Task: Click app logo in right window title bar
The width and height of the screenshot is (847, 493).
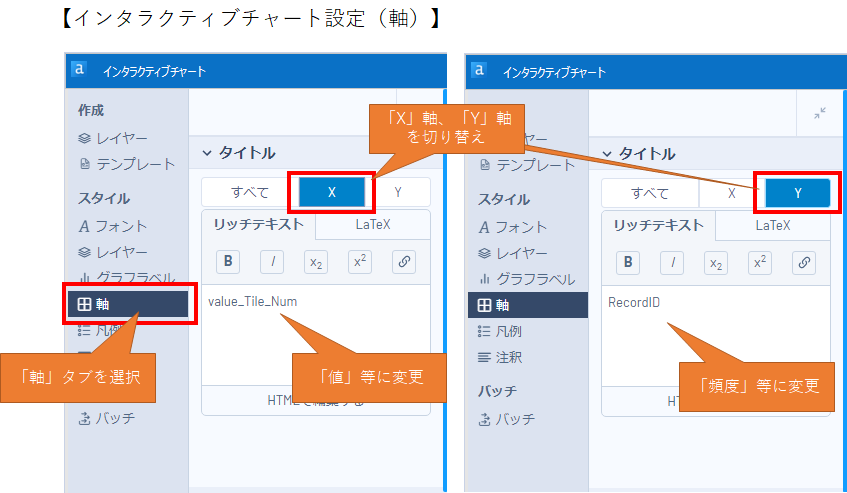Action: tap(479, 70)
